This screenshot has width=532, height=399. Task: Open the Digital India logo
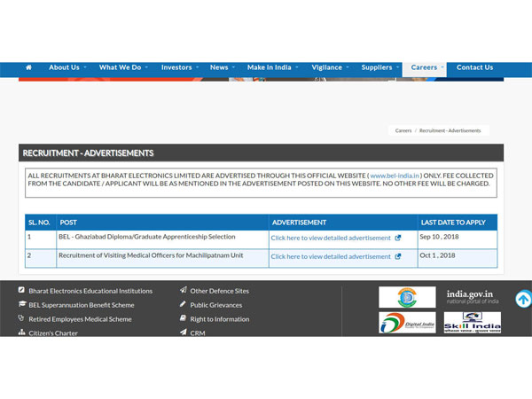tap(407, 323)
